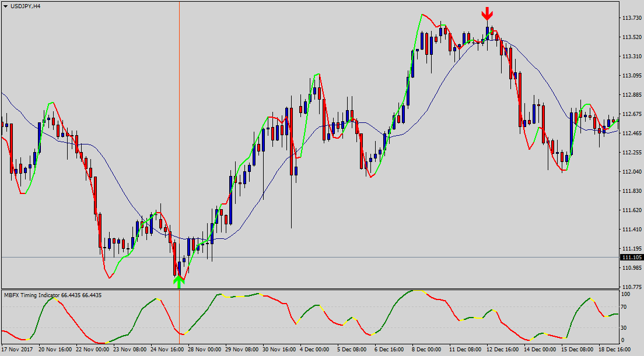Click the indicator's 30 level label
Image resolution: width=644 pixels, height=356 pixels.
(x=624, y=327)
